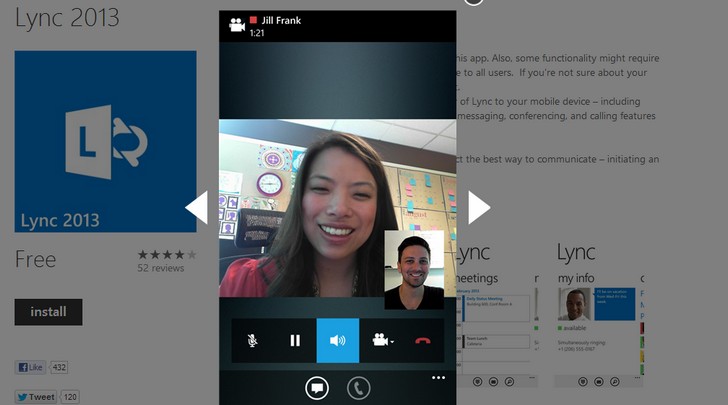The height and width of the screenshot is (405, 728).
Task: Click the Tweet count 120
Action: point(70,397)
